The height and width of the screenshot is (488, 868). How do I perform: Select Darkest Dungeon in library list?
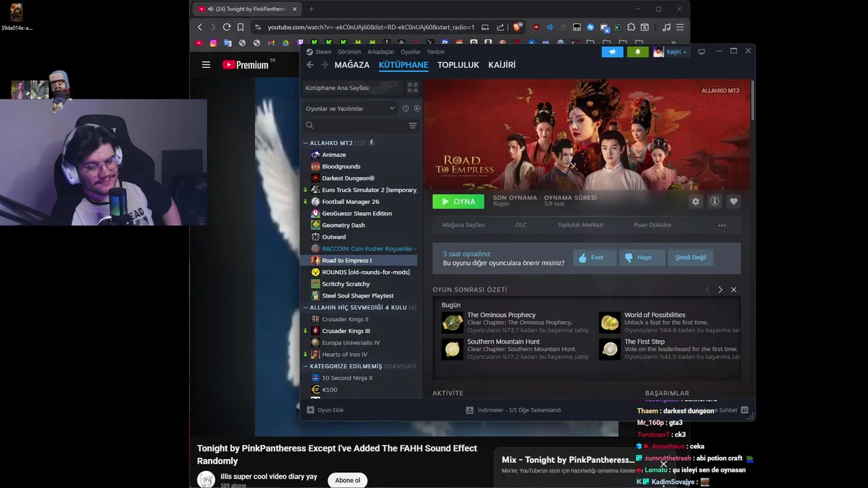[348, 178]
